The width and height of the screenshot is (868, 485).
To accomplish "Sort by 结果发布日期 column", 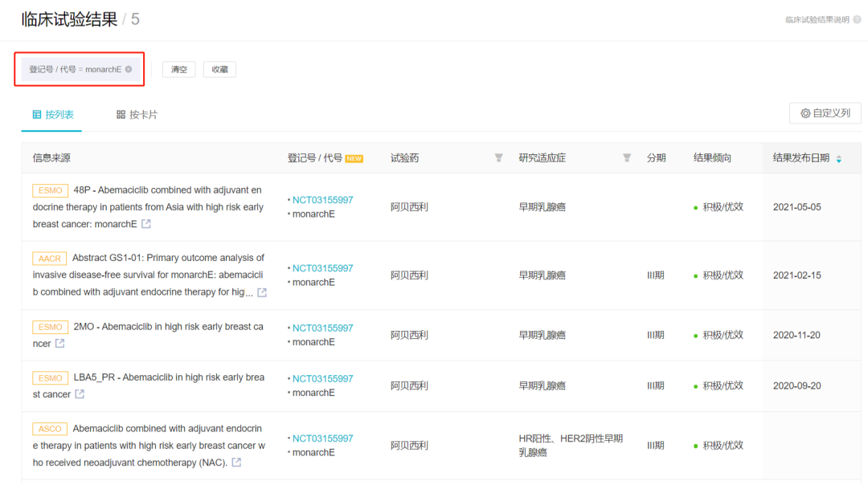I will [x=838, y=159].
